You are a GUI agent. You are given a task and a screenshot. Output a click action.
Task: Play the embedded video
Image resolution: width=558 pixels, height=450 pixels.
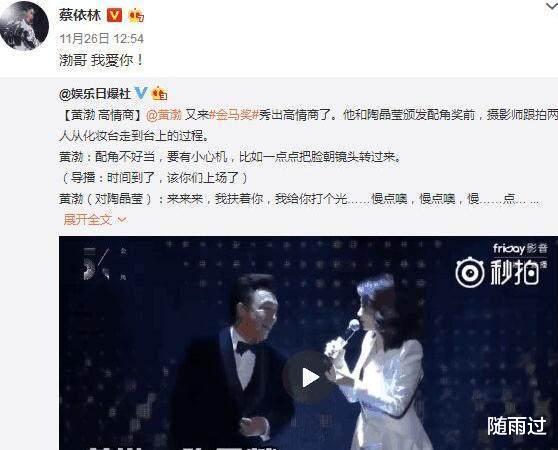tap(309, 378)
